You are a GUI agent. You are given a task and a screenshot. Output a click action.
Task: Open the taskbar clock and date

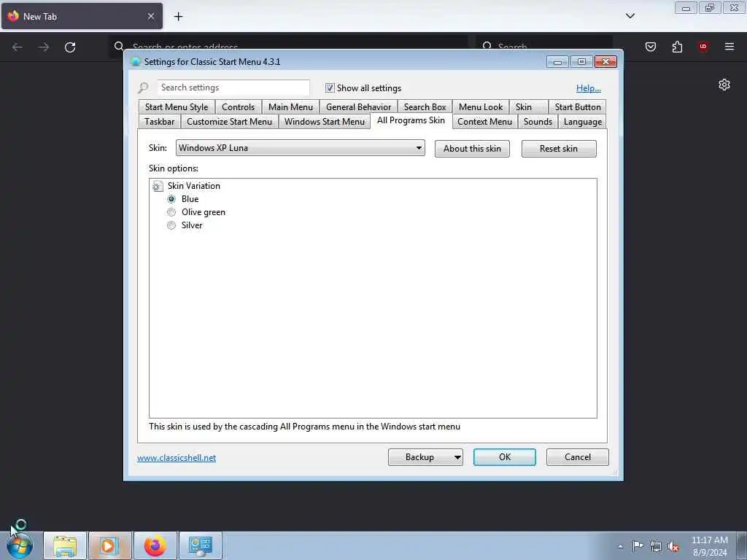pos(710,546)
